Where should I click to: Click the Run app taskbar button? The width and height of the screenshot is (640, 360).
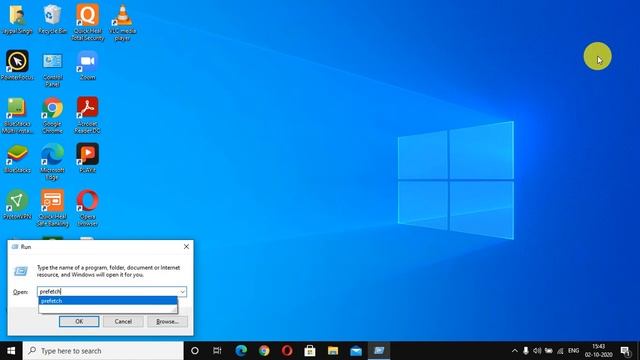[379, 351]
